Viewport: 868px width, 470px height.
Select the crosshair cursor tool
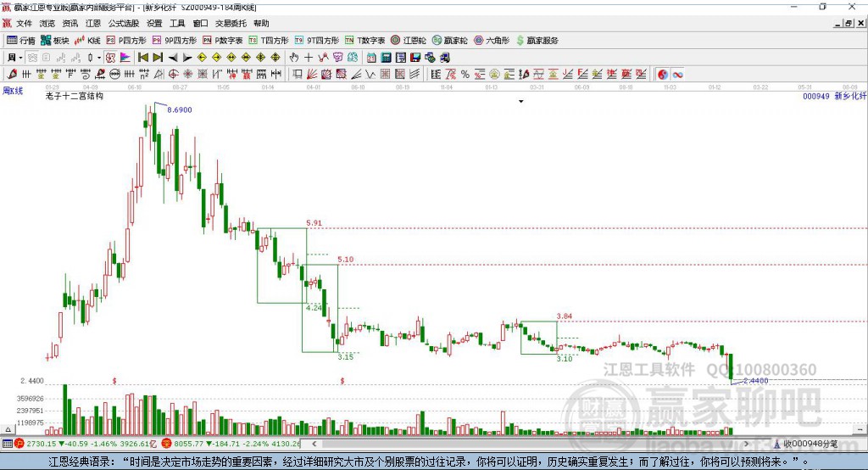click(x=309, y=58)
